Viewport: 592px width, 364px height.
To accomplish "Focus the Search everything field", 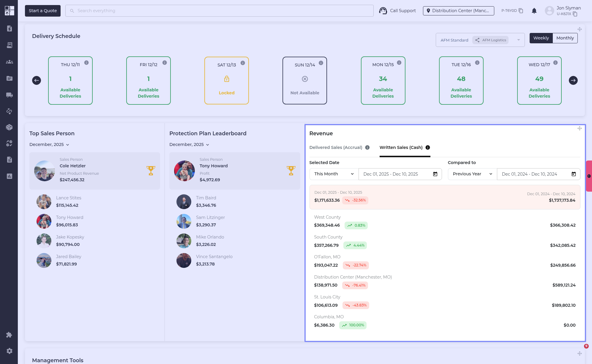I will click(x=219, y=11).
